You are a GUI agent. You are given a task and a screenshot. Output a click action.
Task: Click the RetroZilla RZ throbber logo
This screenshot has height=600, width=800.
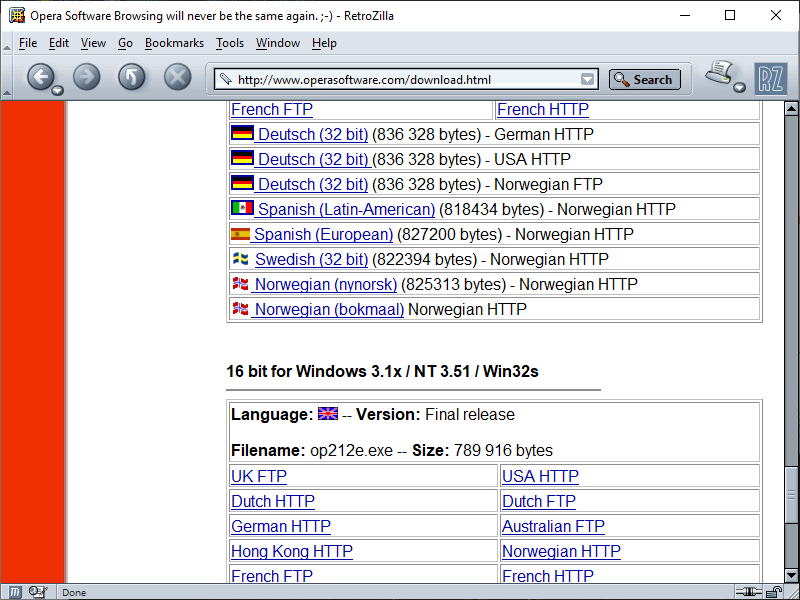[x=769, y=78]
